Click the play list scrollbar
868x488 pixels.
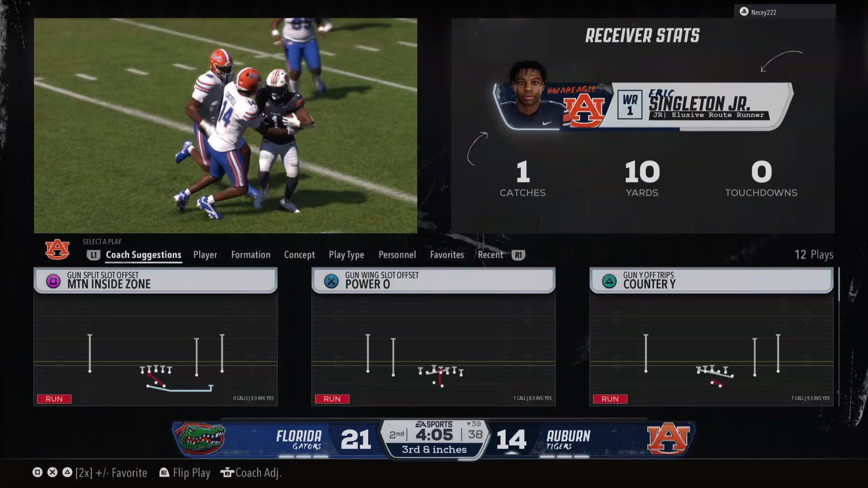coord(839,285)
